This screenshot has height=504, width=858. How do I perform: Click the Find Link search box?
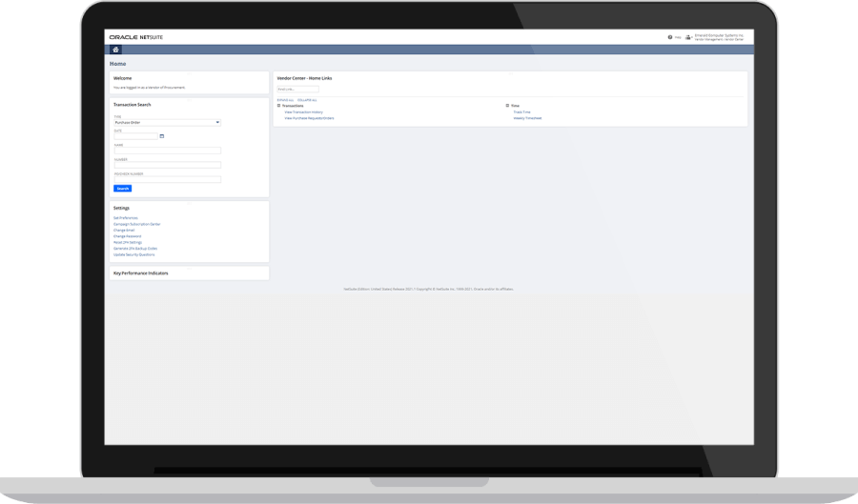click(x=297, y=90)
